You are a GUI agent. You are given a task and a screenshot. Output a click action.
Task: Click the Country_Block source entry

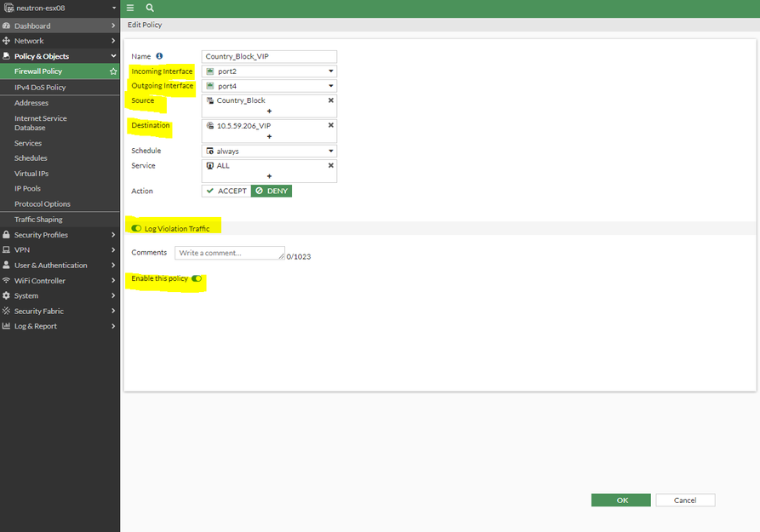click(x=241, y=100)
